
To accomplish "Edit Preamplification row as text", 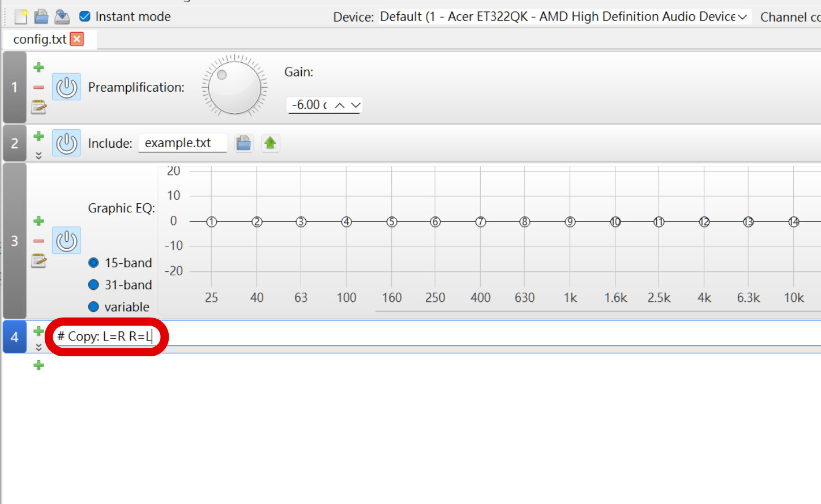I will tap(39, 107).
